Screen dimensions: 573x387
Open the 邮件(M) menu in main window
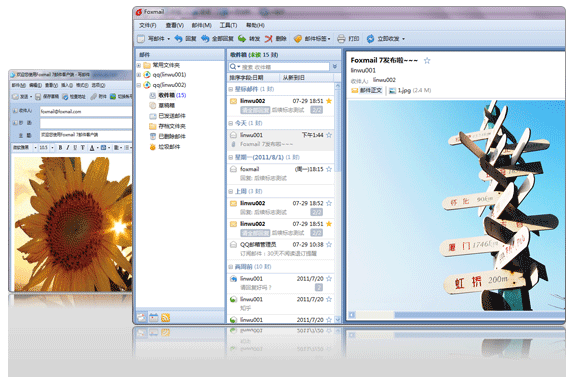click(x=201, y=25)
